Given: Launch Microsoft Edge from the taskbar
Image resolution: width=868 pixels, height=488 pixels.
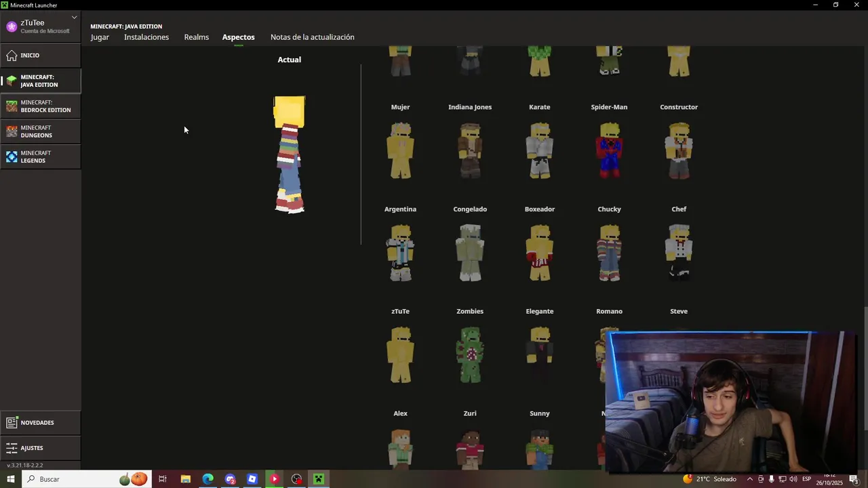Looking at the screenshot, I should [208, 479].
